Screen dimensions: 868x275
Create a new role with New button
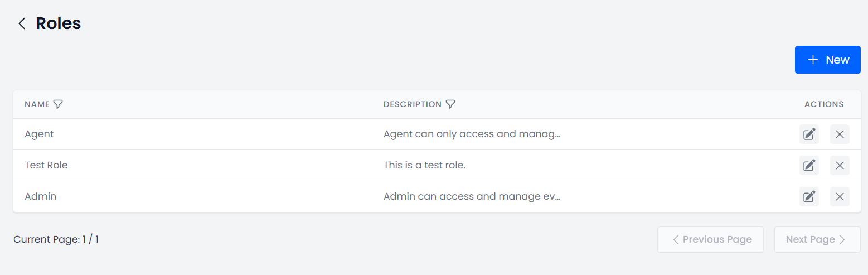(827, 60)
